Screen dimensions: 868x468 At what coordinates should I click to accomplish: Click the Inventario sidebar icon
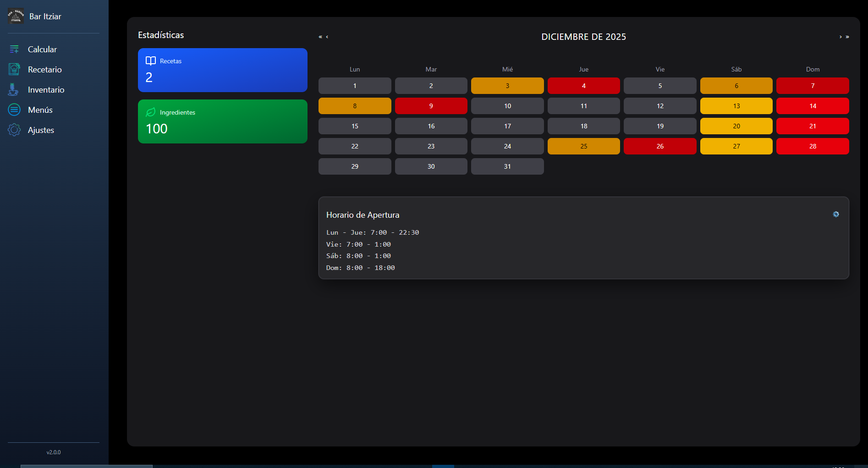(x=14, y=89)
